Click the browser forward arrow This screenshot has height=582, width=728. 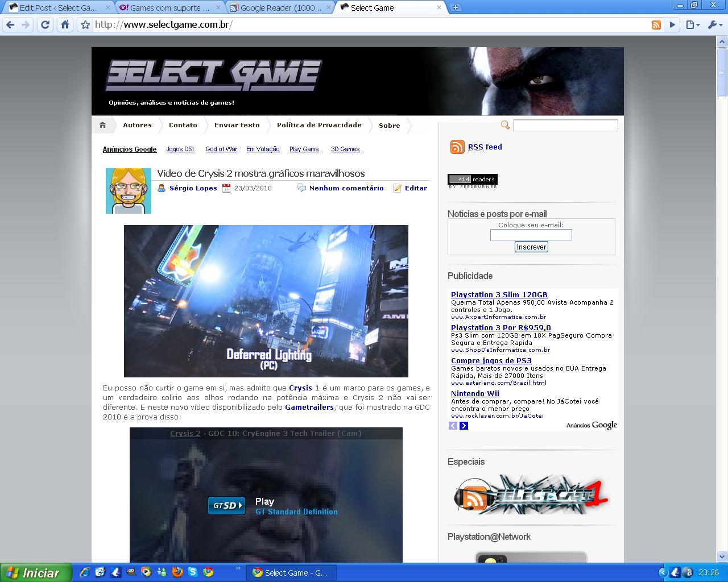(26, 24)
